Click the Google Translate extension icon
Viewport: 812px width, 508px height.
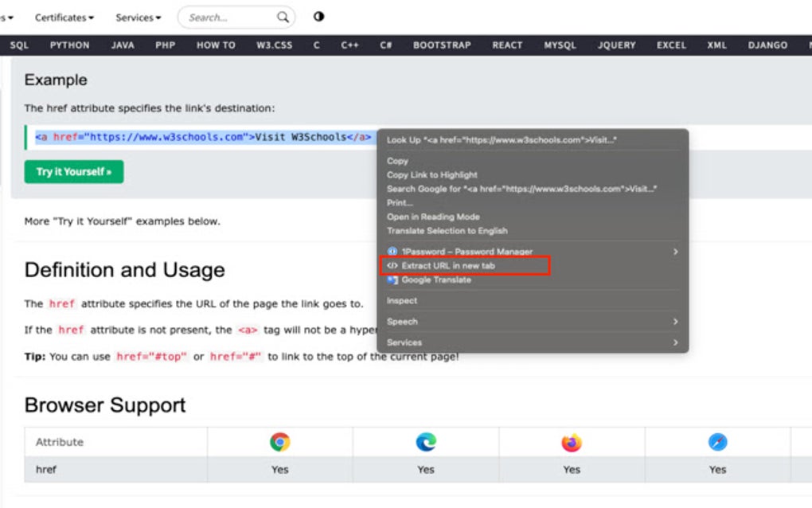coord(392,278)
